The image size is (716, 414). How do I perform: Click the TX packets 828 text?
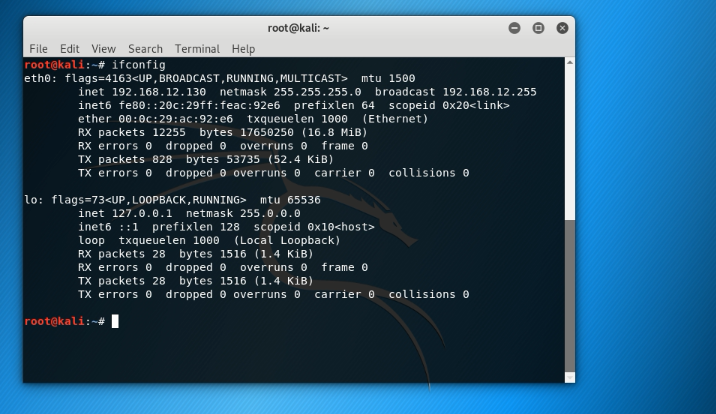tap(125, 159)
